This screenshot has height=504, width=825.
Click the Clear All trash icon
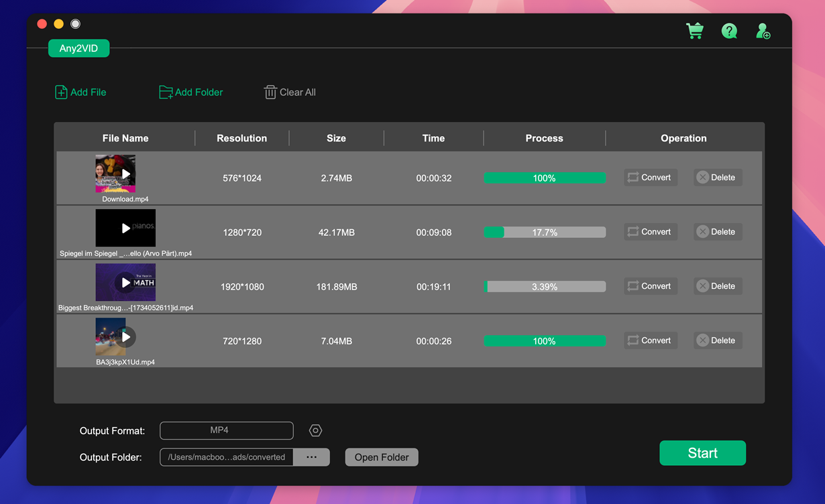pos(270,92)
